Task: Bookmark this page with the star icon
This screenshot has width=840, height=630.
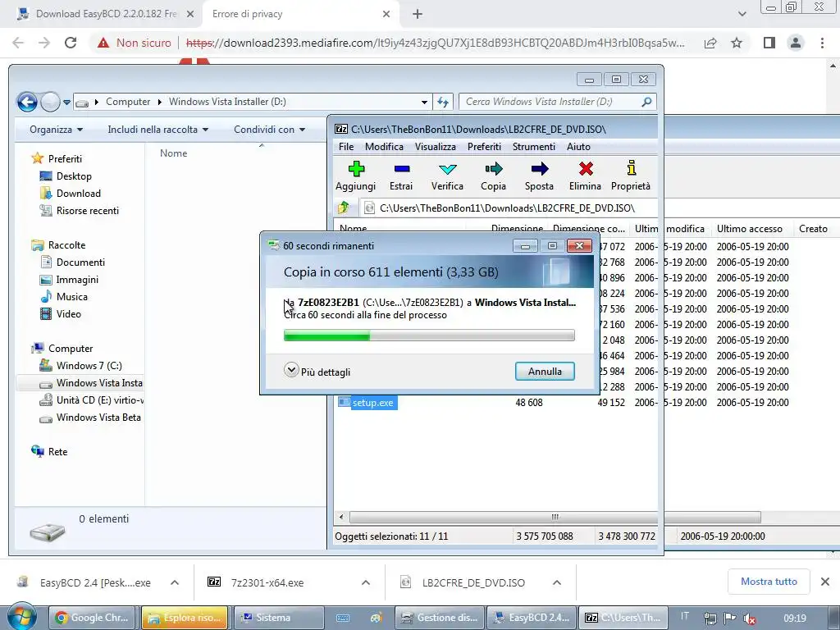Action: 737,43
